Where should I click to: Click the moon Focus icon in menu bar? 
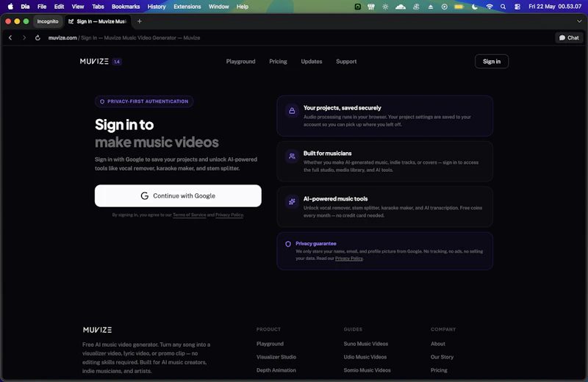tap(474, 7)
